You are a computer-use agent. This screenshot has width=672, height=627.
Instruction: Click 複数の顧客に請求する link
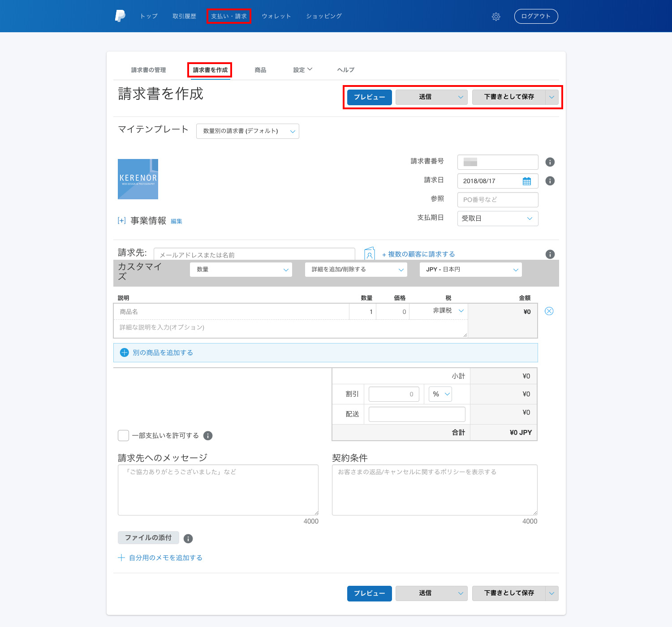[418, 254]
